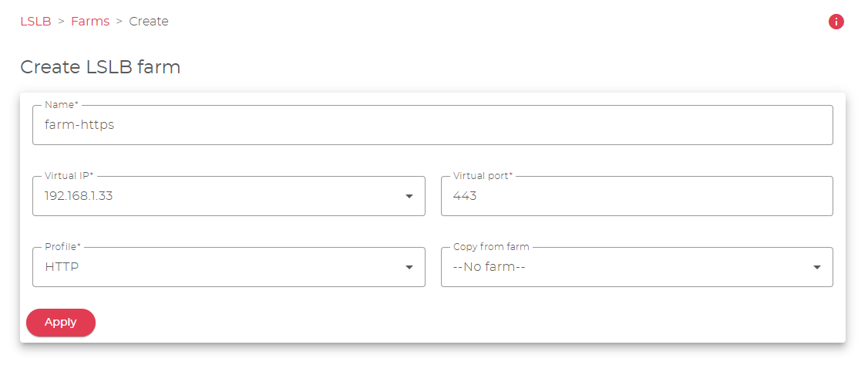The image size is (868, 372).
Task: Click the --No farm-- selection text
Action: tap(489, 267)
